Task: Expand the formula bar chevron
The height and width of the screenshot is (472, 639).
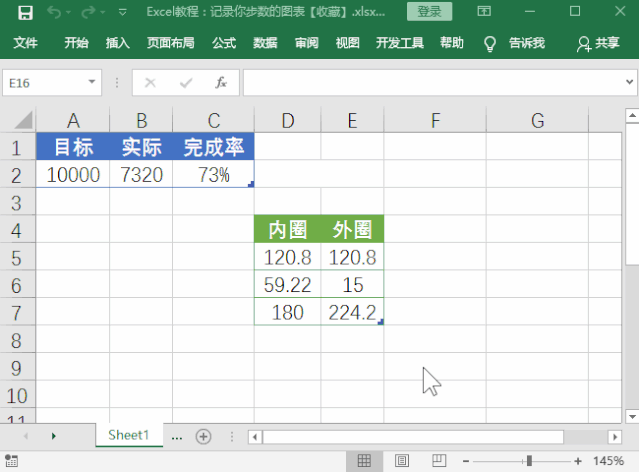Action: coord(630,82)
